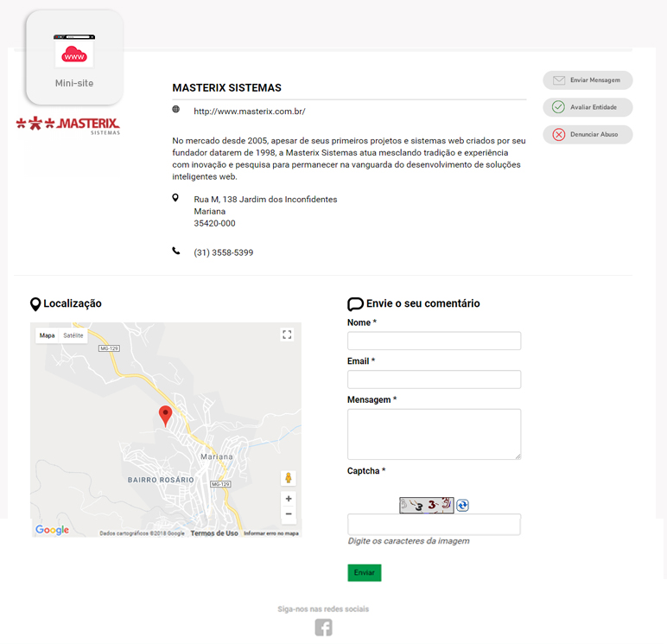
Task: Open the map Termos de Uso link
Action: [x=214, y=533]
